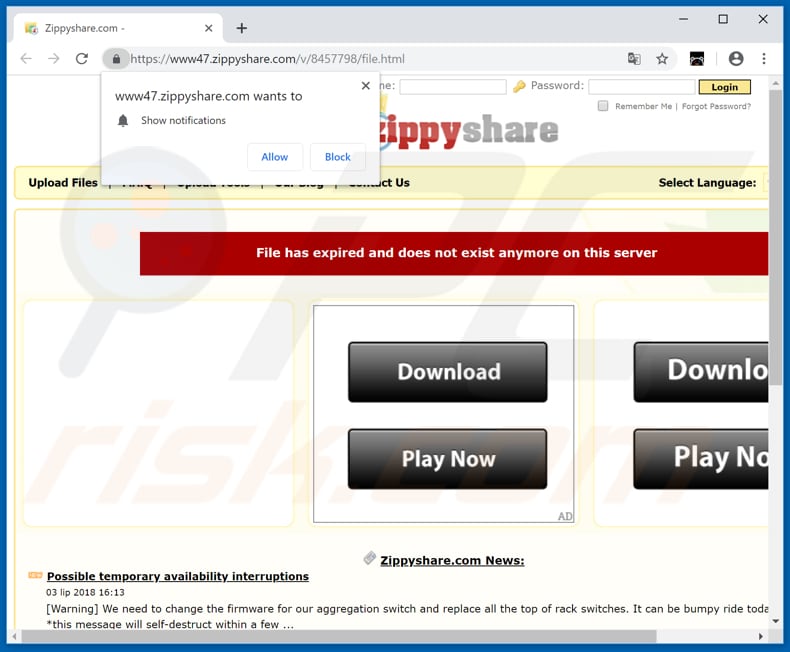Open the translate page icon
Screen dimensions: 790x652
click(x=634, y=59)
